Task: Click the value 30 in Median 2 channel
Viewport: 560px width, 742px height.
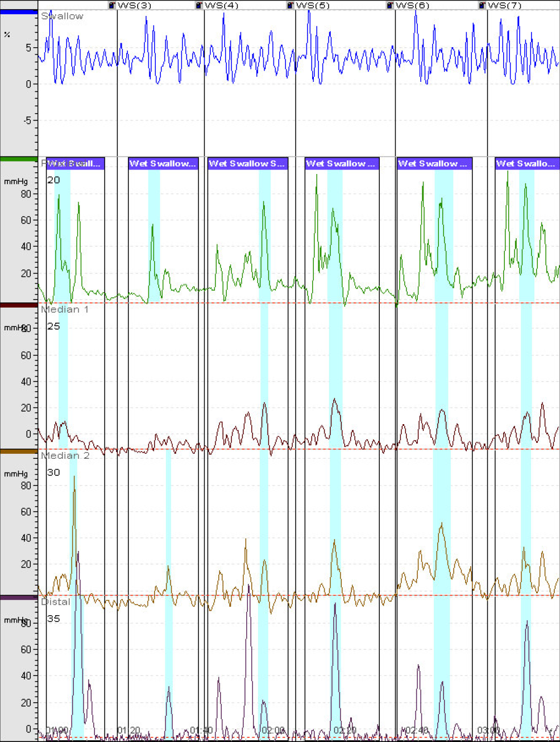Action: point(53,472)
